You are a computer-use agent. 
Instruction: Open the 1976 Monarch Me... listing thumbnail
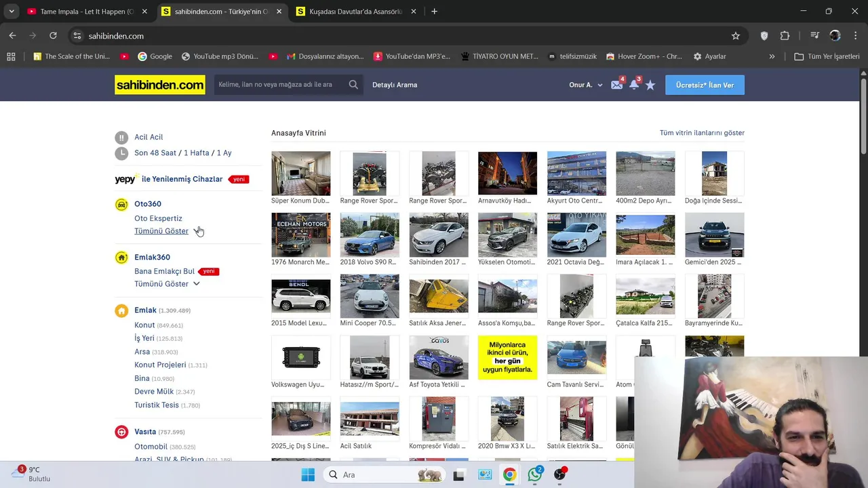click(x=300, y=235)
